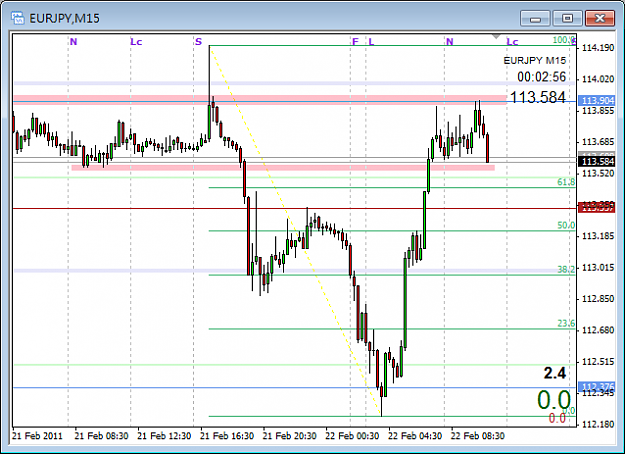Click the 113.015 price scale value
Image resolution: width=625 pixels, height=454 pixels.
(598, 267)
